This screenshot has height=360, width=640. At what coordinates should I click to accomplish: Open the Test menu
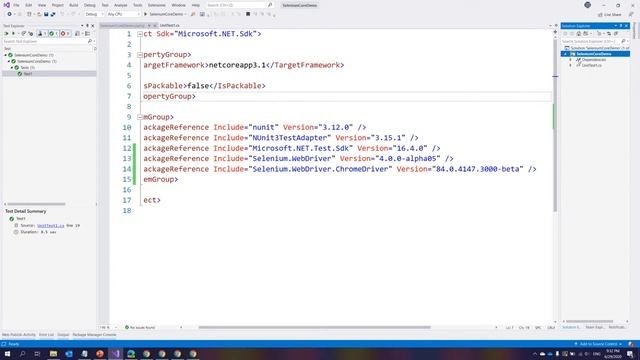(105, 5)
